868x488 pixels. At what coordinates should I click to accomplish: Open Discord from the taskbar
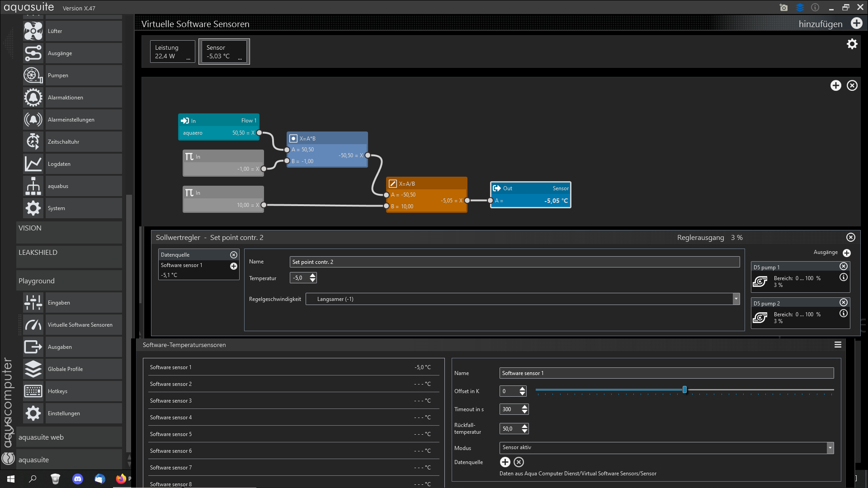point(78,479)
